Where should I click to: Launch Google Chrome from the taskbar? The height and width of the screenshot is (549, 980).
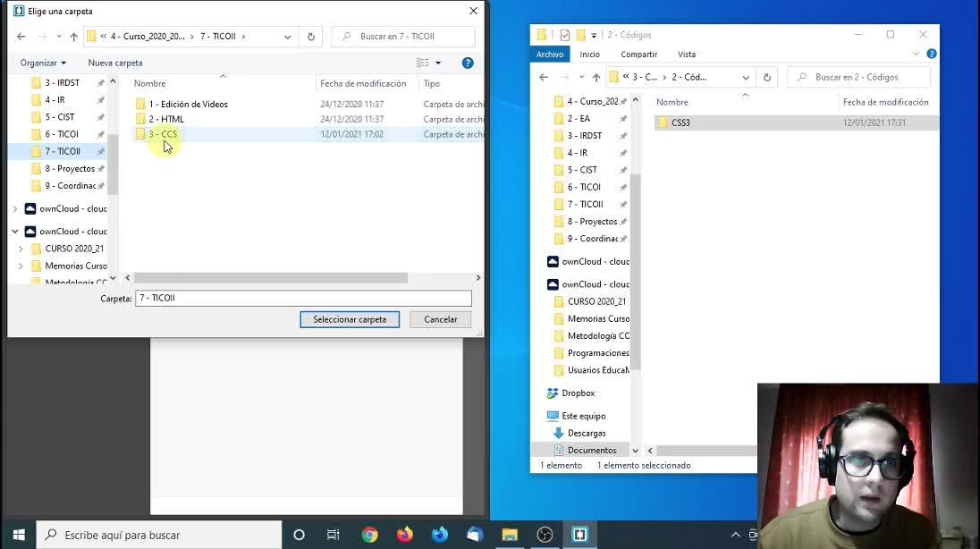(x=369, y=535)
